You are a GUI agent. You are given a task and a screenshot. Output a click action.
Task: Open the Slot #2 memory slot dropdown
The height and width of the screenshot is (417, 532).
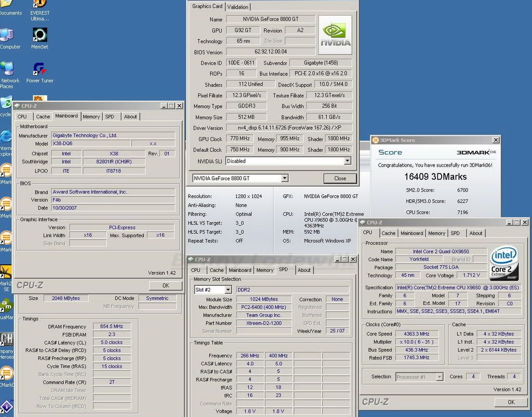228,290
